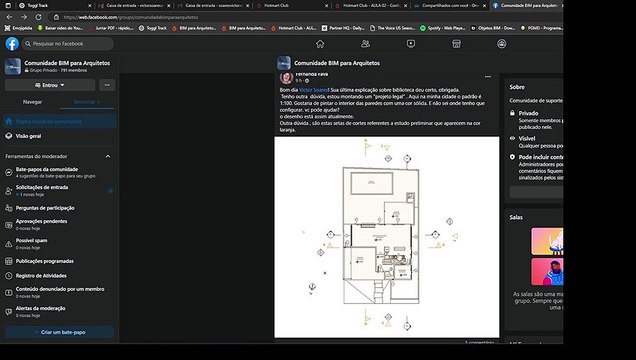
Task: Close the Compartilhados com você tab
Action: pos(484,6)
